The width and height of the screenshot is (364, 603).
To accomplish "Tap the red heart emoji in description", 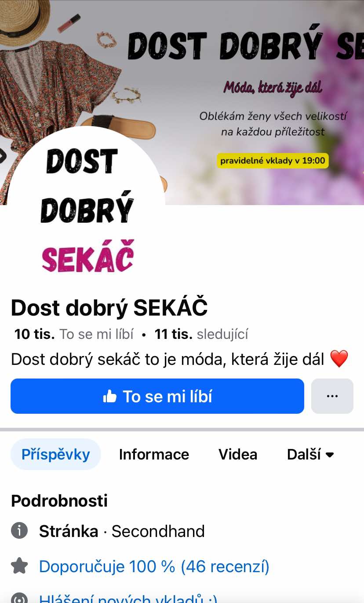I will tap(339, 359).
